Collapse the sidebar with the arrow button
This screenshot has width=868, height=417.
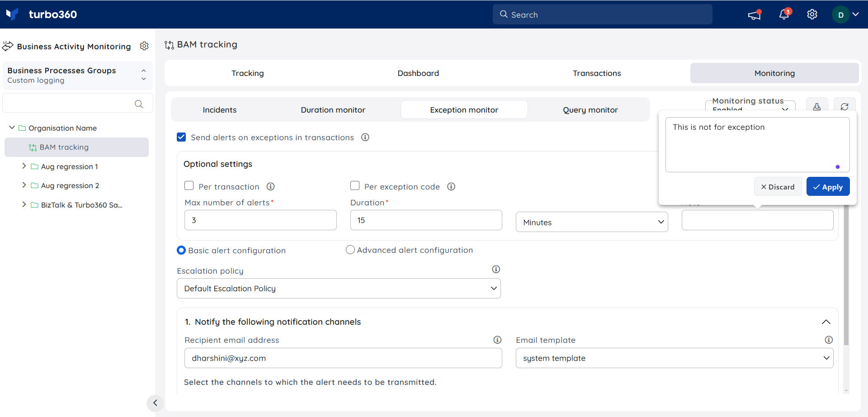[x=155, y=403]
